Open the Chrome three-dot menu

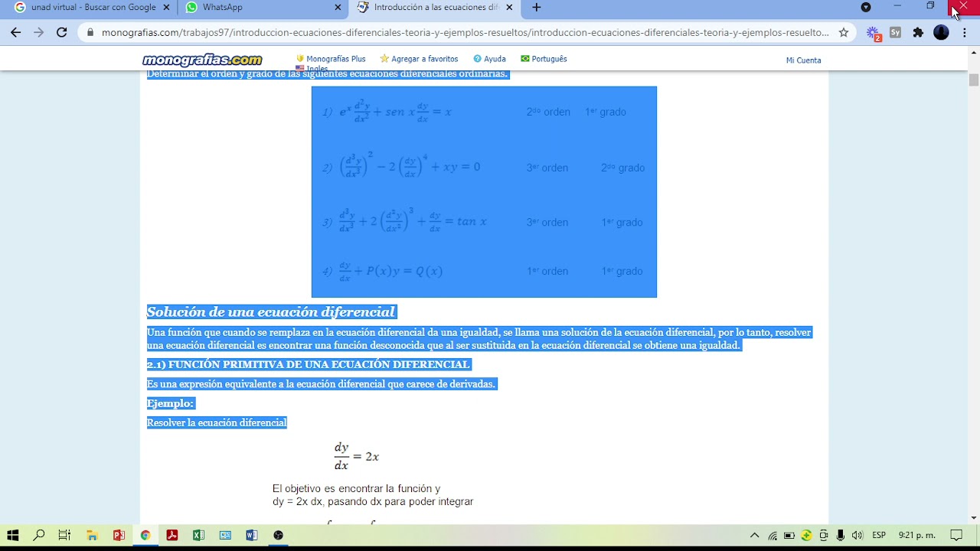point(965,33)
